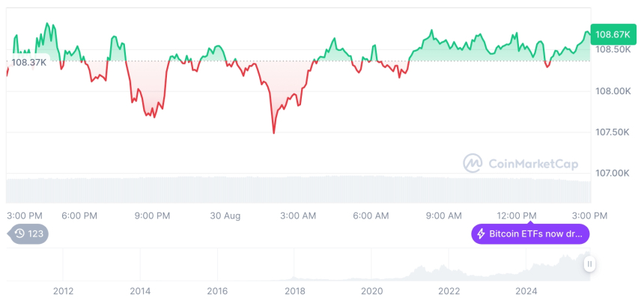Click the 108.00K label on the price axis
This screenshot has width=644, height=300.
click(x=613, y=91)
